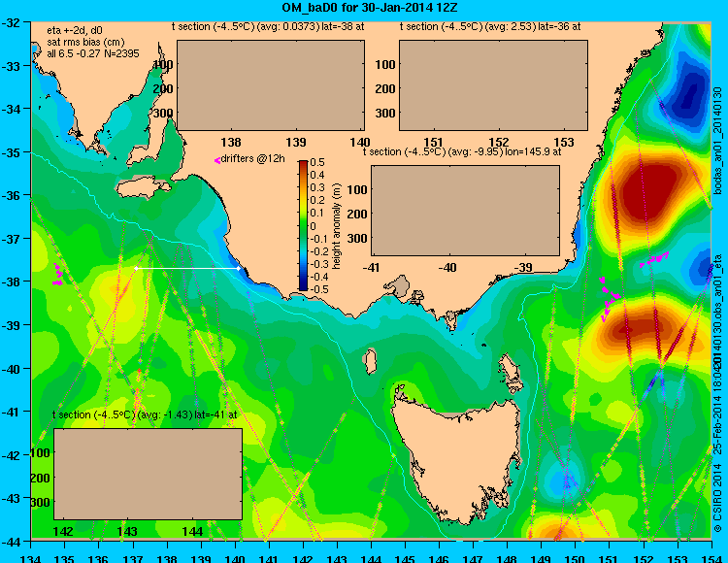Click the "drifters @12h" legend text

pos(252,158)
